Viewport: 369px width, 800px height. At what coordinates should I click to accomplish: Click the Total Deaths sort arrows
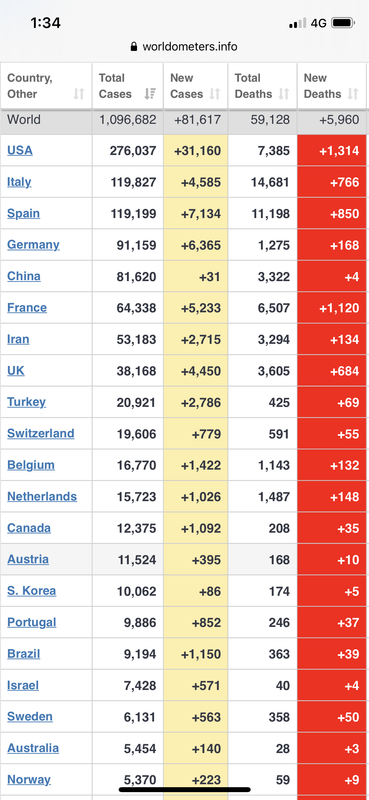[284, 94]
